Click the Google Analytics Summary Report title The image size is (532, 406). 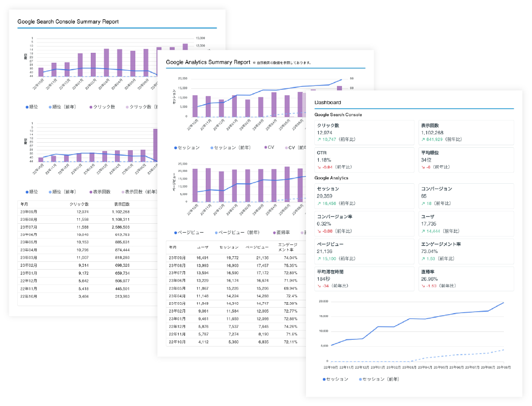click(208, 62)
